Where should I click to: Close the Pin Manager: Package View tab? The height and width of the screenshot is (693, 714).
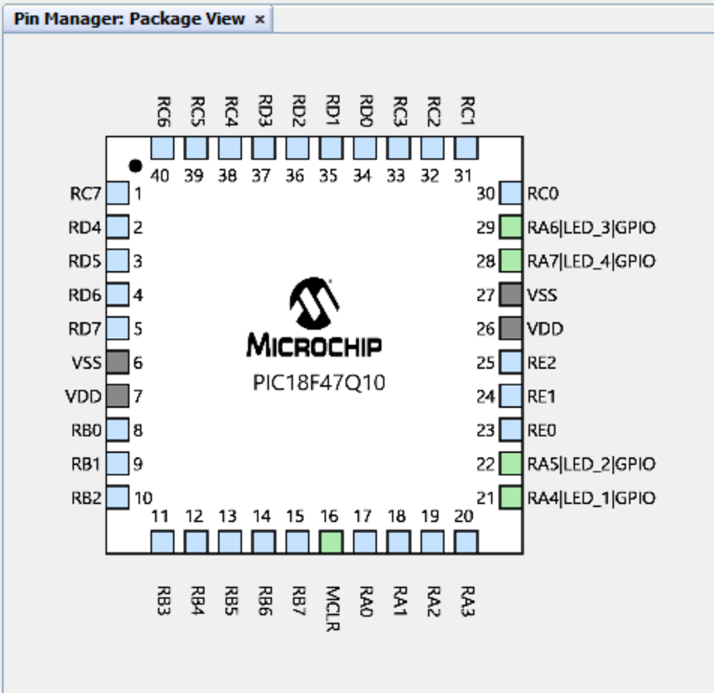point(260,20)
